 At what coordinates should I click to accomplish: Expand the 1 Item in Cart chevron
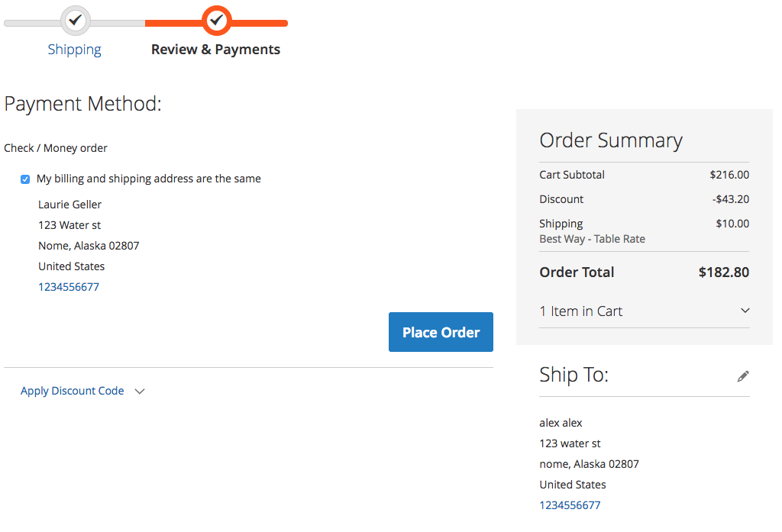click(x=745, y=310)
